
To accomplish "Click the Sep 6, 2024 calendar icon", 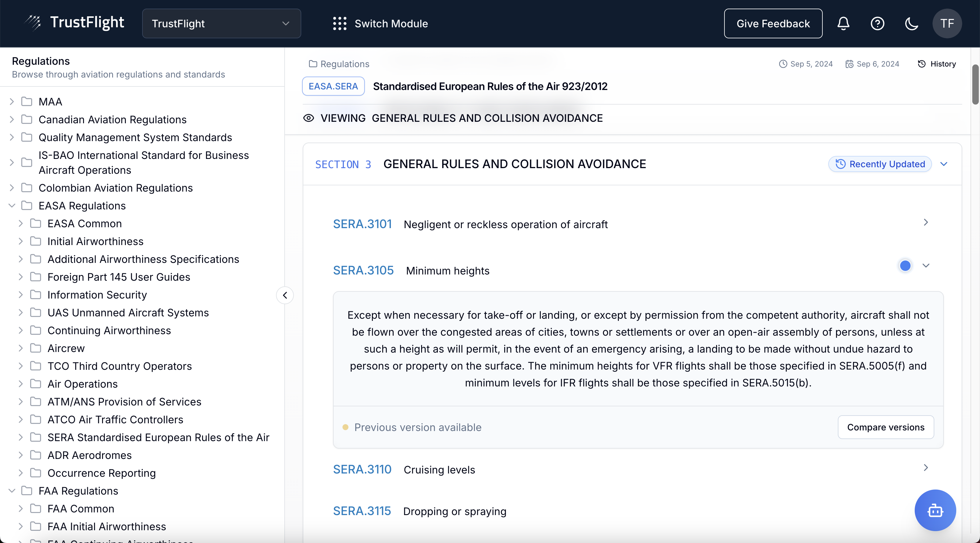I will pyautogui.click(x=849, y=64).
